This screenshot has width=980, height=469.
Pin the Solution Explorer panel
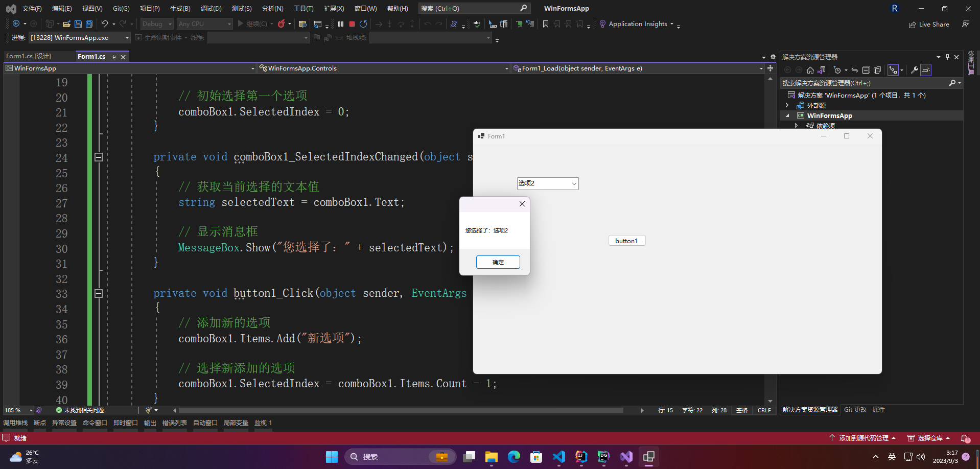click(x=947, y=57)
